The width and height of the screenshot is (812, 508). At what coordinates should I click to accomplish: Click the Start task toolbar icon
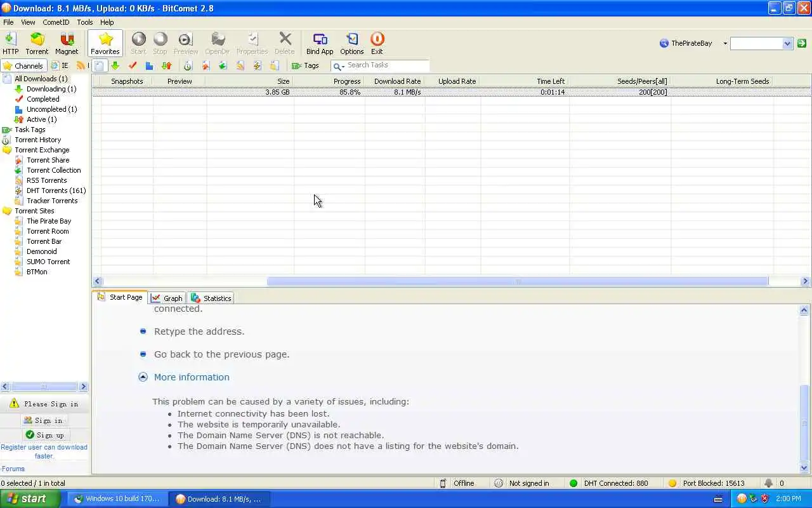tap(138, 43)
